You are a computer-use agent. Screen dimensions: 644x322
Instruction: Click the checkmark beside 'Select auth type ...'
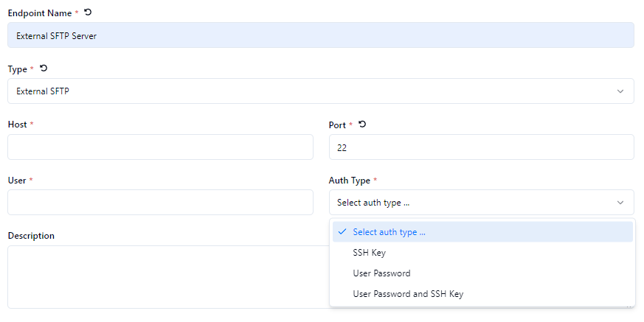point(342,232)
